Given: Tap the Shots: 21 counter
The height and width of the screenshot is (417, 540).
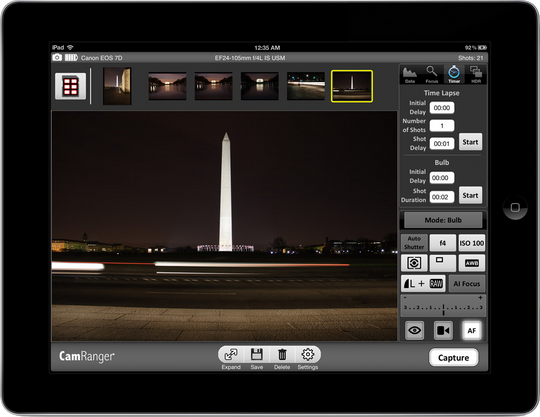Looking at the screenshot, I should click(470, 58).
